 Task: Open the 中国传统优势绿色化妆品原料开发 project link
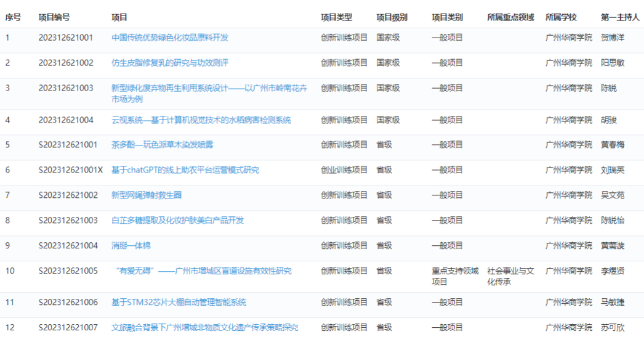click(x=169, y=38)
